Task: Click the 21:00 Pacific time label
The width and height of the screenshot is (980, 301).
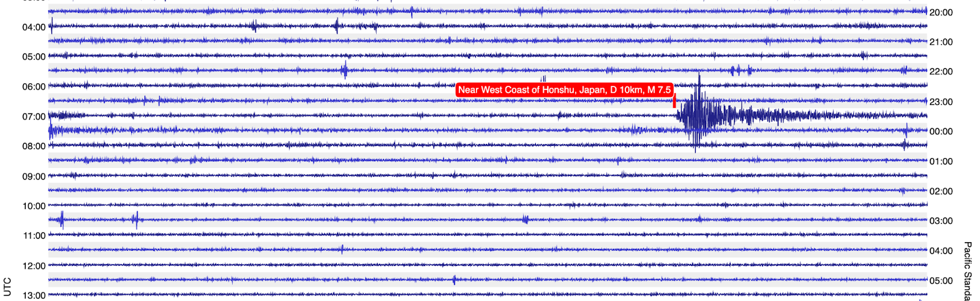Action: click(x=941, y=42)
